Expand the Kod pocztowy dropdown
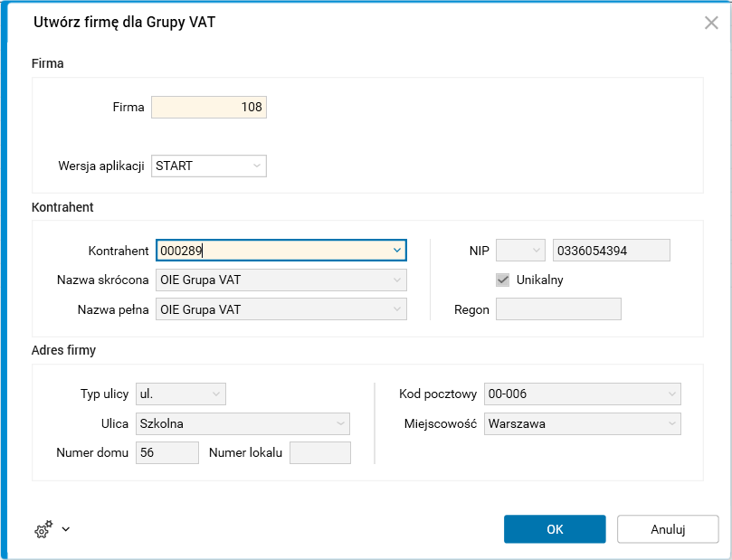 671,394
